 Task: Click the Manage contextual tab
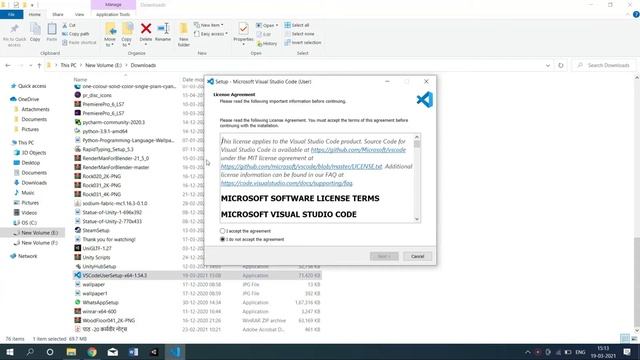point(113,4)
